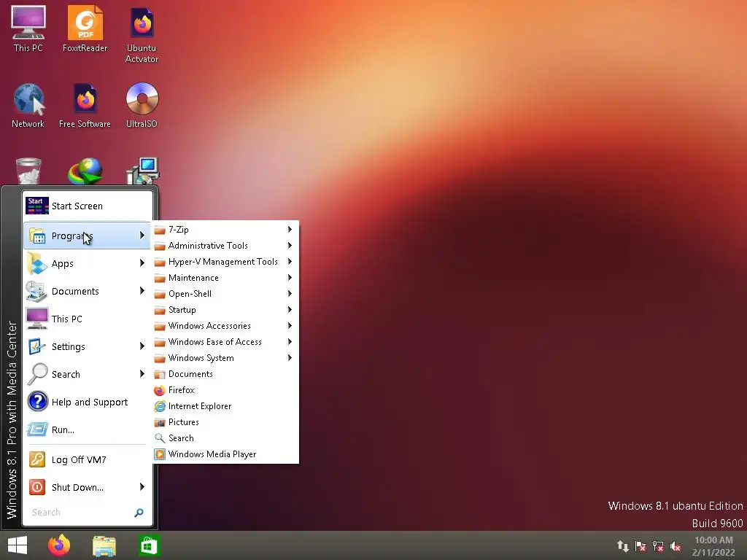747x560 pixels.
Task: Click the Apps item in start menu
Action: click(88, 264)
